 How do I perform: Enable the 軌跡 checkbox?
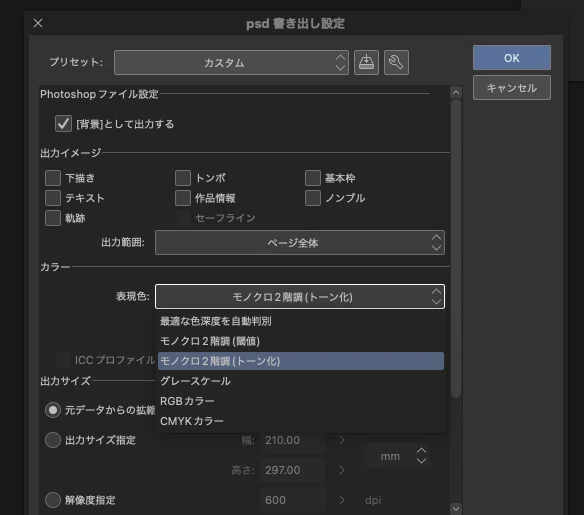click(x=53, y=218)
